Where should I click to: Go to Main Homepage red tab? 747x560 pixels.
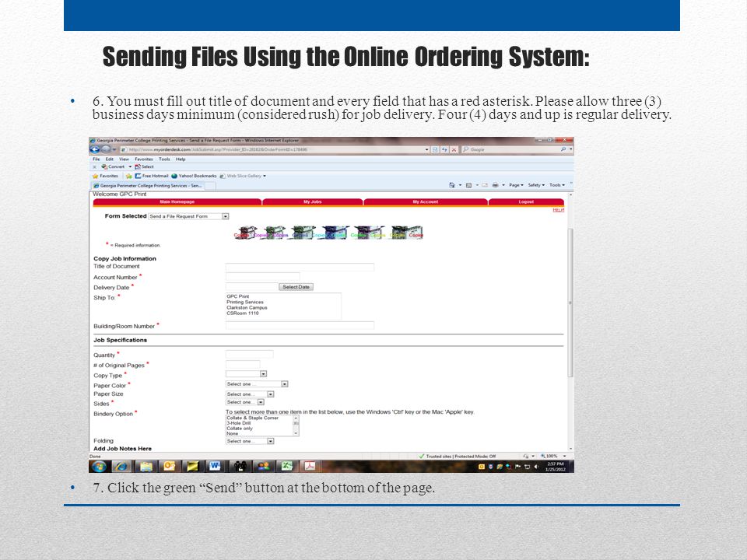coord(177,202)
